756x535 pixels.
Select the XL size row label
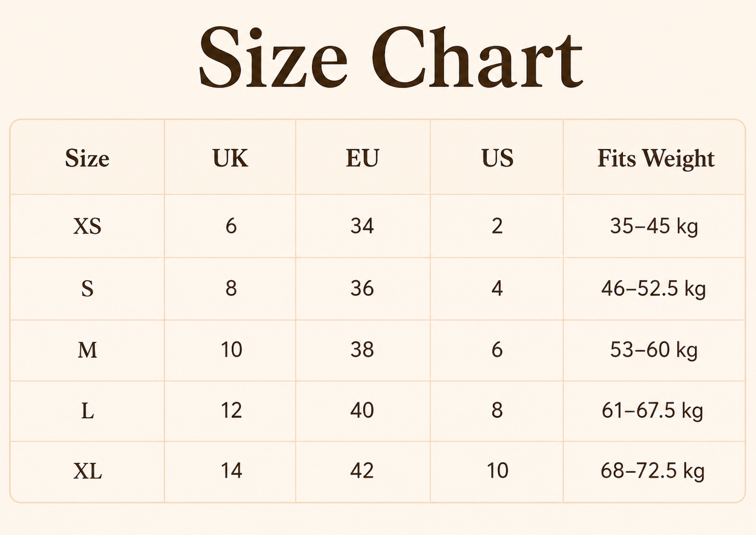tap(87, 472)
